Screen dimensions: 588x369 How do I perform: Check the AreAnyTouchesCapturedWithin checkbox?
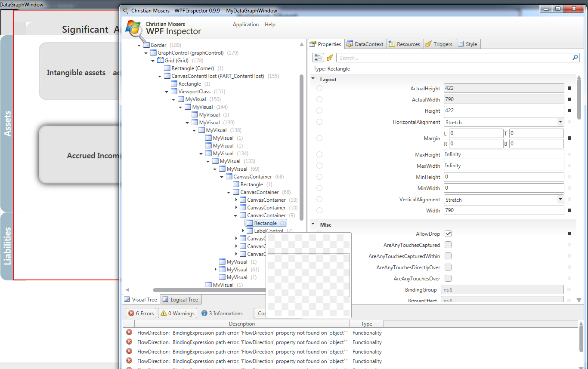(448, 256)
